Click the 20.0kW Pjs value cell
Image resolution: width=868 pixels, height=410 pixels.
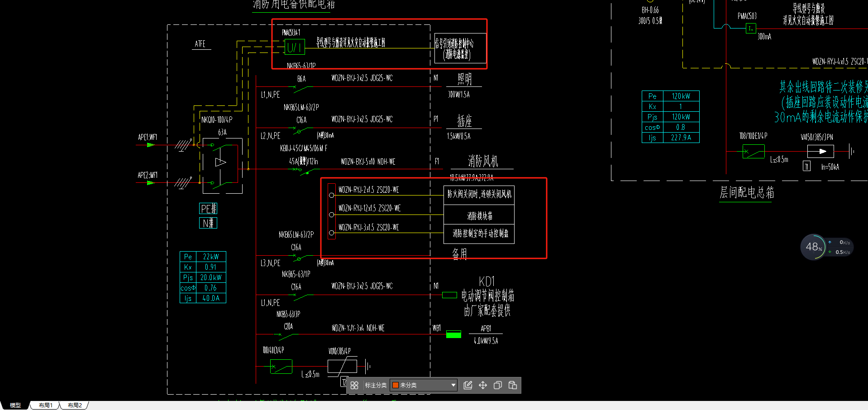coord(211,277)
